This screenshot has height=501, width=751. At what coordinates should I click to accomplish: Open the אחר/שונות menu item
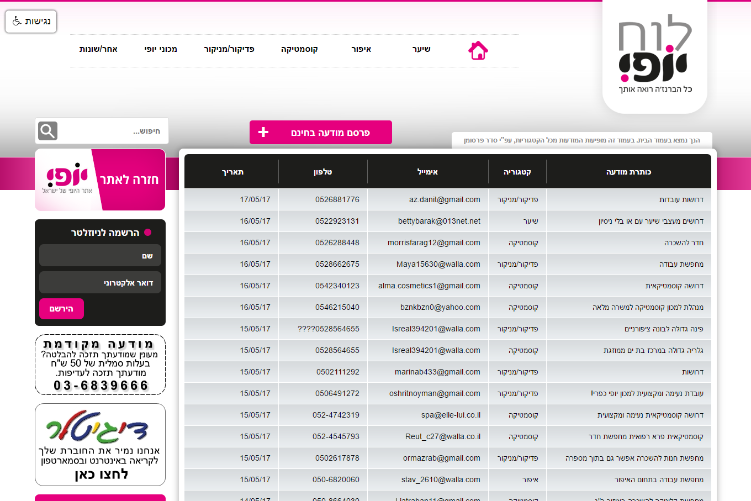click(98, 49)
